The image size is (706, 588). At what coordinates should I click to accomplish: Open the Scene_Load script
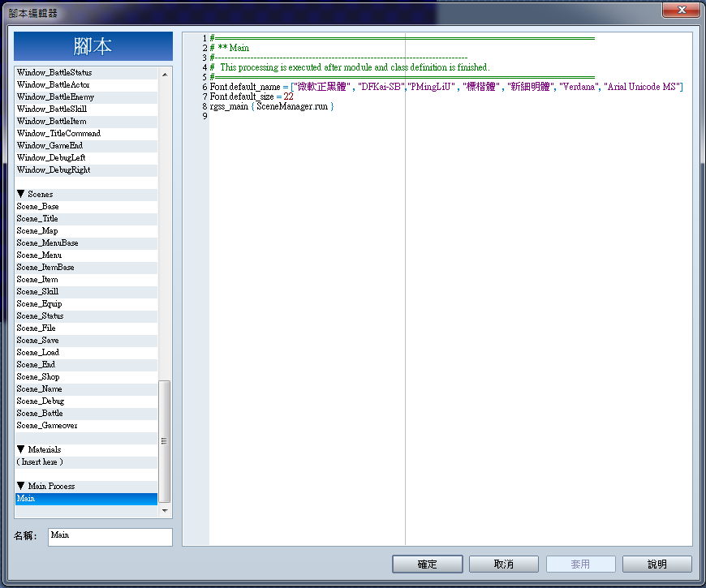[x=87, y=352]
